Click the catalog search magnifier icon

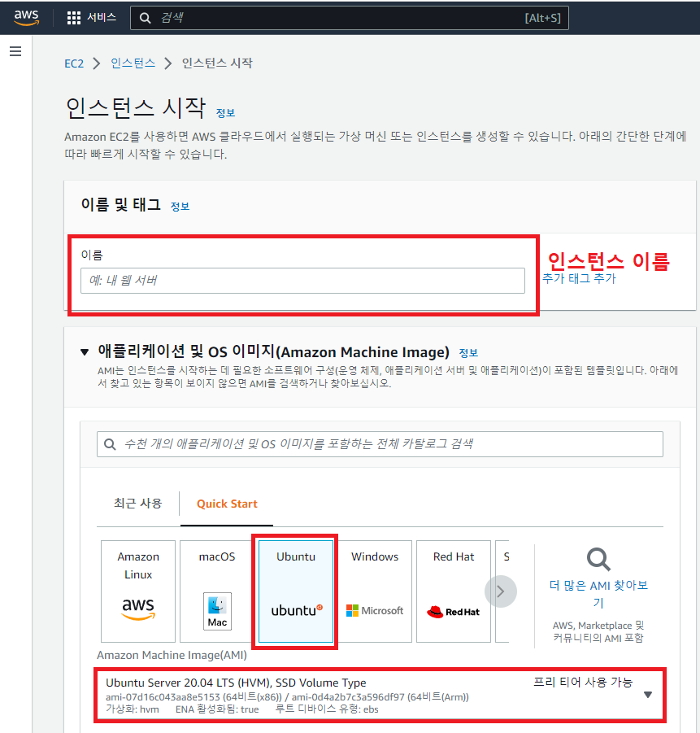coord(110,444)
